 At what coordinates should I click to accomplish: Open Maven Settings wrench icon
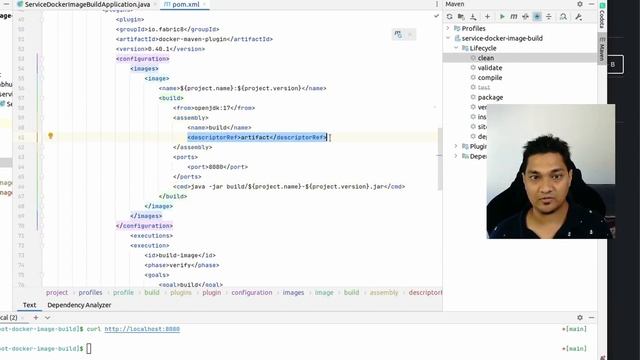pos(578,17)
